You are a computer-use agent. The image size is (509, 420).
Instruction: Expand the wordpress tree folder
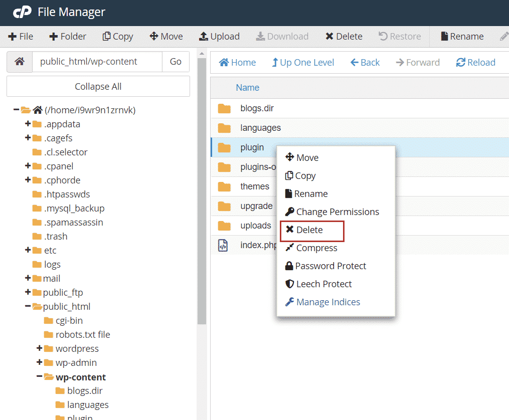40,348
